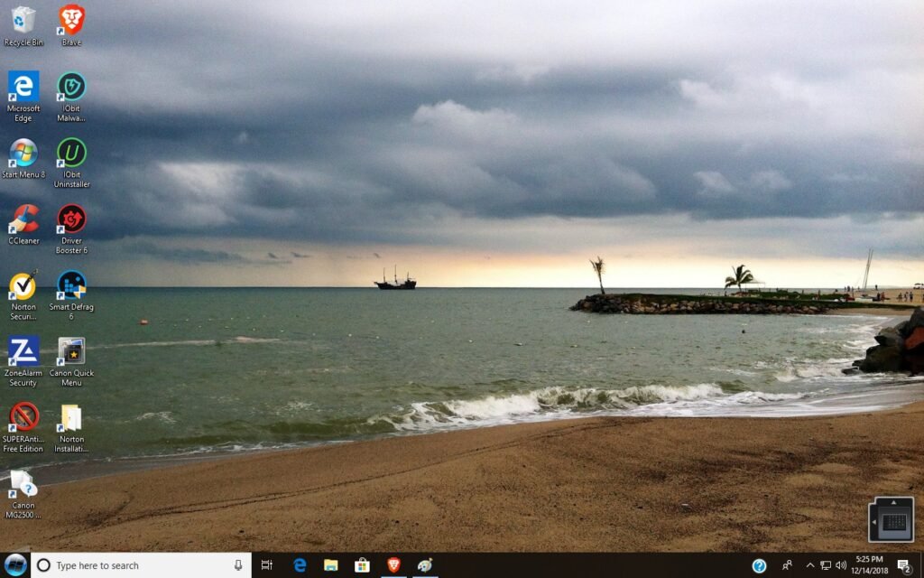Image resolution: width=924 pixels, height=578 pixels.
Task: Launch Smart Defrag 6
Action: (70, 287)
